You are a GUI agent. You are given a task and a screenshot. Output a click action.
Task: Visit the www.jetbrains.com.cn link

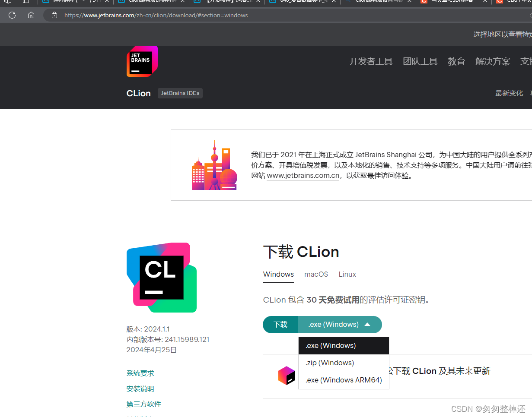click(303, 176)
